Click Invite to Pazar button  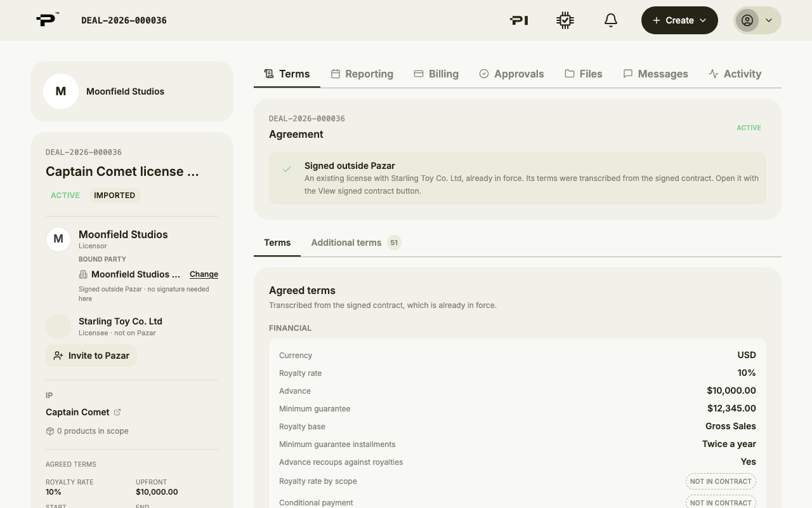coord(91,356)
